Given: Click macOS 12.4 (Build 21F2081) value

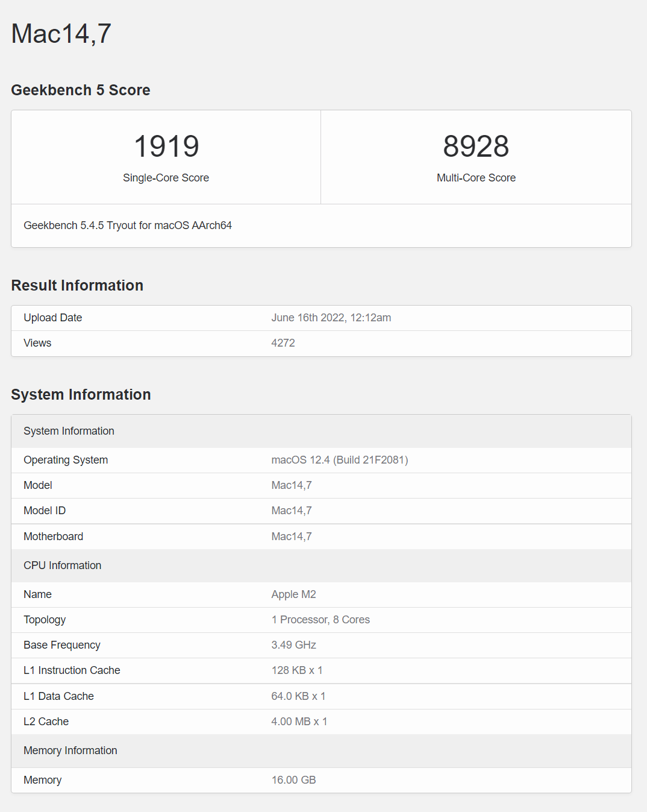Looking at the screenshot, I should (340, 460).
